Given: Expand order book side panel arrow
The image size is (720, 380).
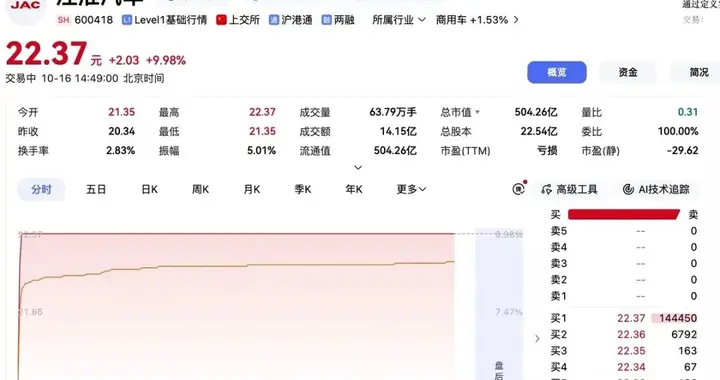Looking at the screenshot, I should point(537,339).
